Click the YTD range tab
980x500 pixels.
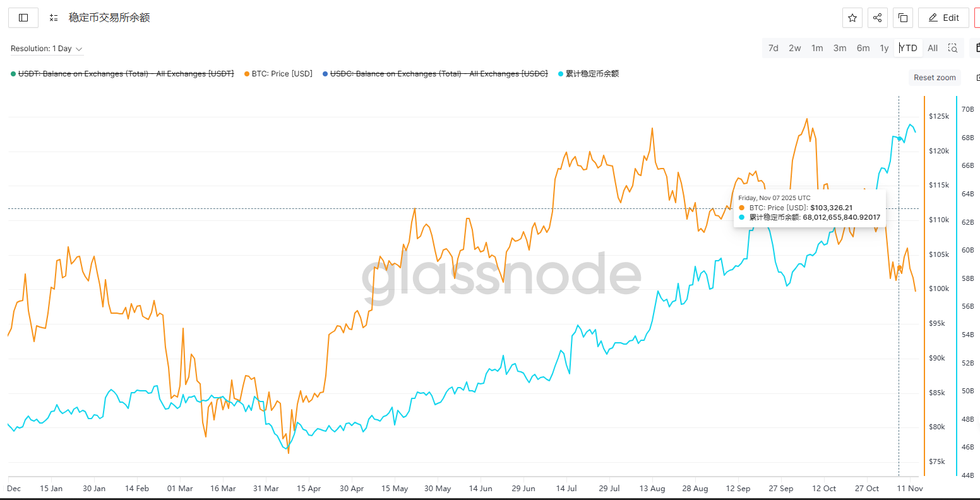(x=909, y=48)
